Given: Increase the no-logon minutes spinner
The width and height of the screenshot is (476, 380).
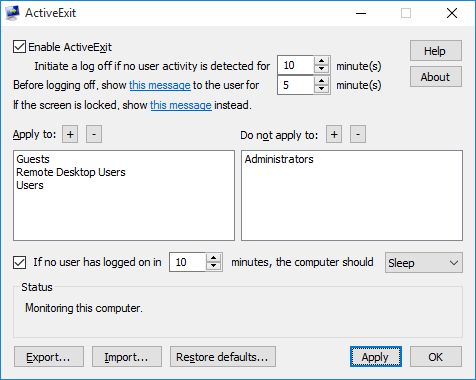Looking at the screenshot, I should coord(213,258).
